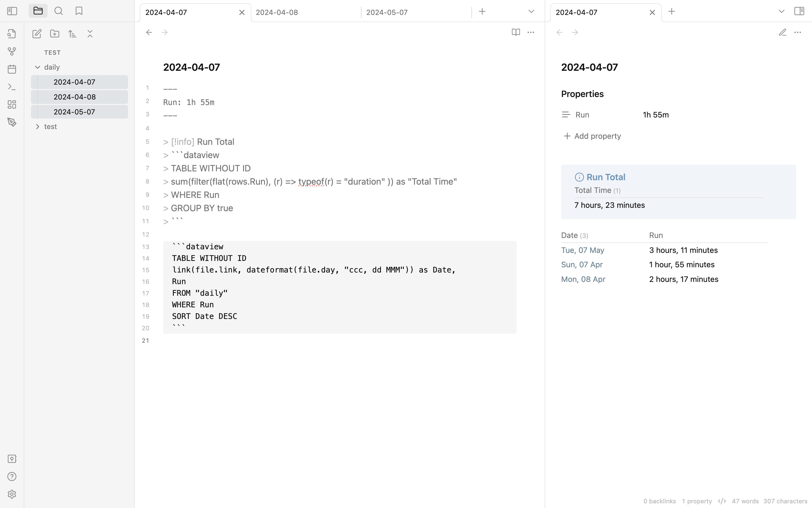Screen dimensions: 812x508
Task: Open right pane tab list dropdown
Action: pos(781,11)
